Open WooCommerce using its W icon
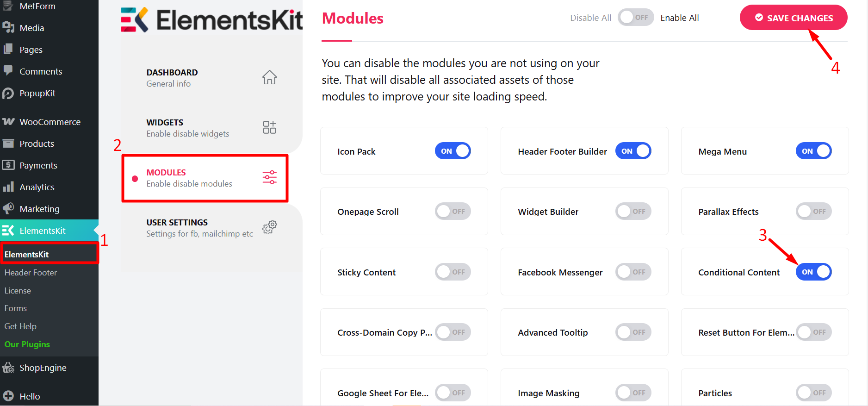Viewport: 868px width, 406px height. (9, 121)
